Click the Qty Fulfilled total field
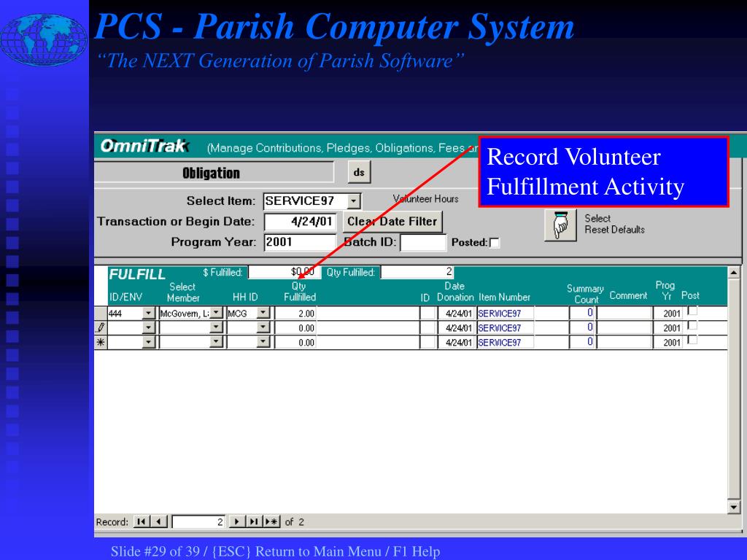Image resolution: width=747 pixels, height=560 pixels. 417,272
